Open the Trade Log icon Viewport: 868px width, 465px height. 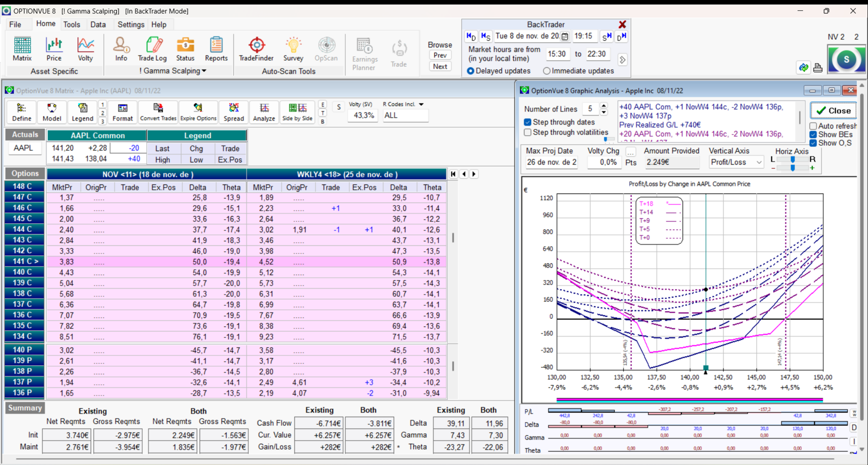pos(152,49)
